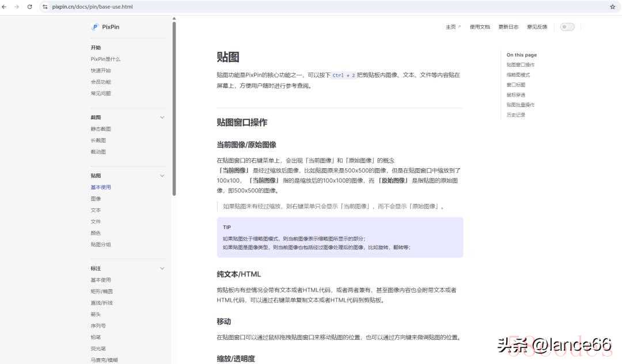Click the browser forward arrow
This screenshot has height=364, width=622.
coord(17,7)
